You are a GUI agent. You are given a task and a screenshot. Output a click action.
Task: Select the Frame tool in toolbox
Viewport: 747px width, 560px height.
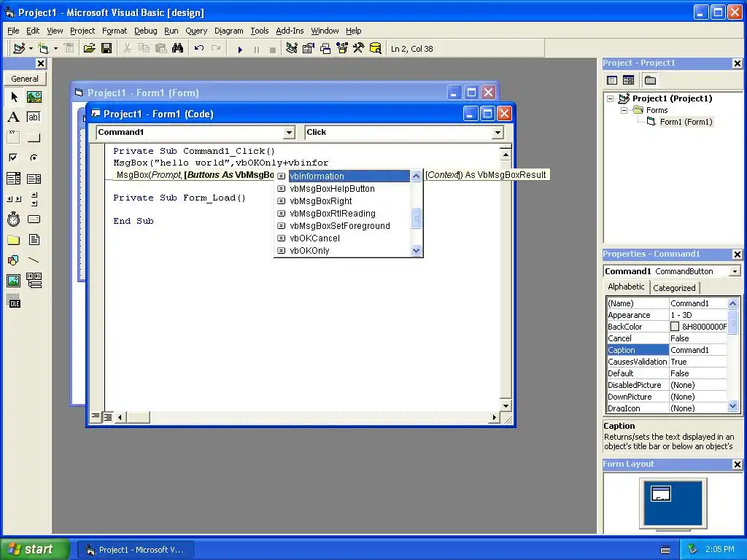click(x=14, y=138)
